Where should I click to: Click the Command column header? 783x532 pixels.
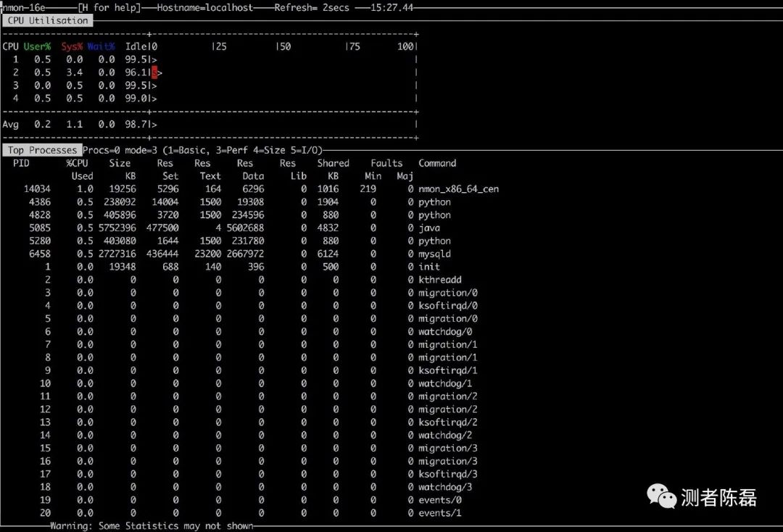coord(437,163)
